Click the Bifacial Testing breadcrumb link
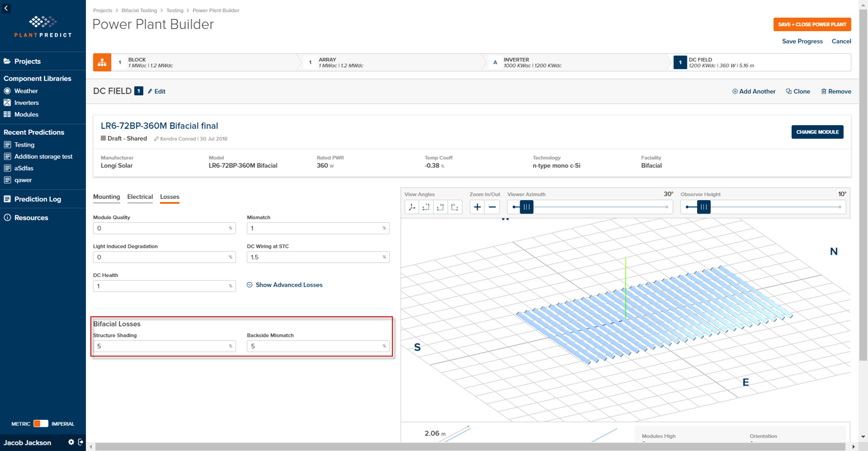868x451 pixels. [x=139, y=10]
